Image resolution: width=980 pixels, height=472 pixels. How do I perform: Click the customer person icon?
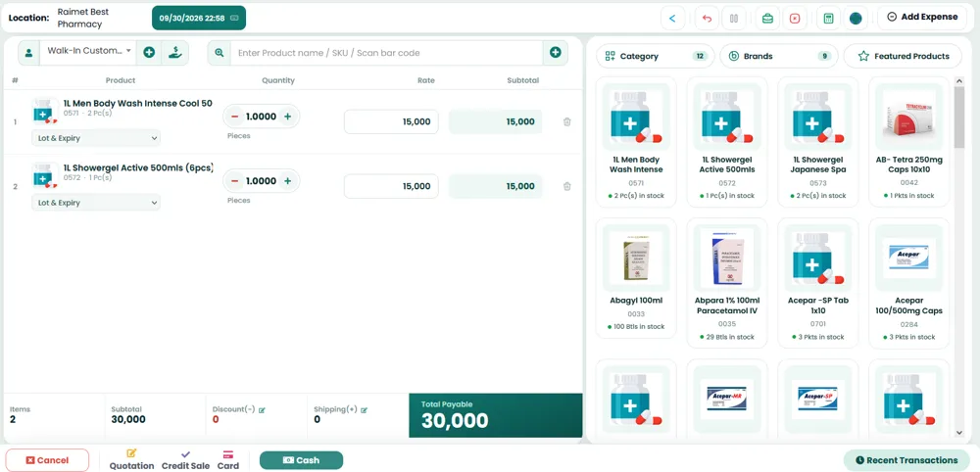(28, 53)
